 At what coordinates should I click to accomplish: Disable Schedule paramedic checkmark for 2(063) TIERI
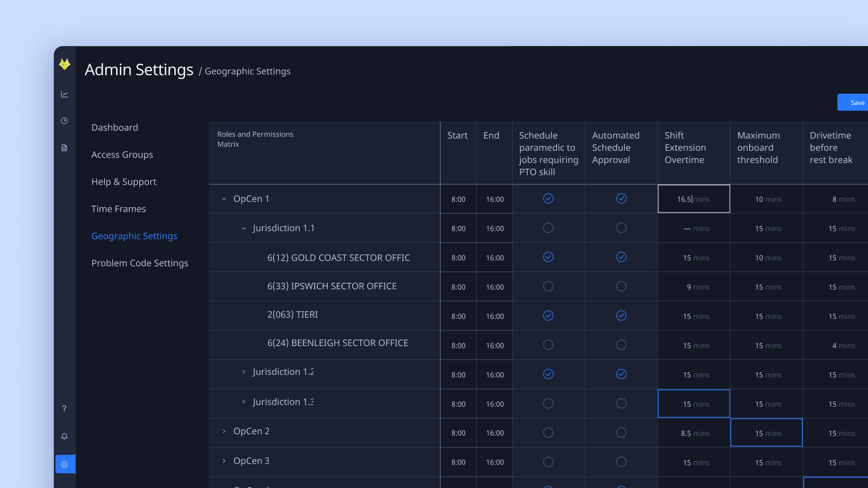(x=548, y=315)
